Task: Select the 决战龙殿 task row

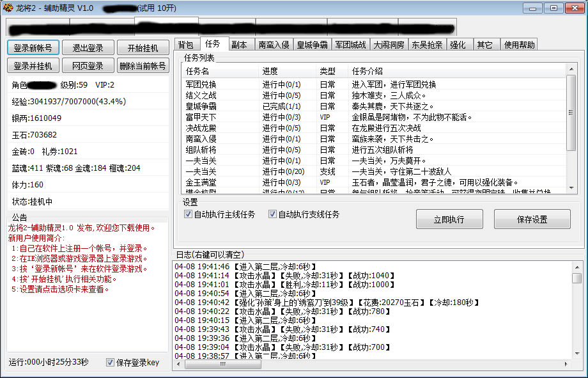Action: [x=374, y=128]
